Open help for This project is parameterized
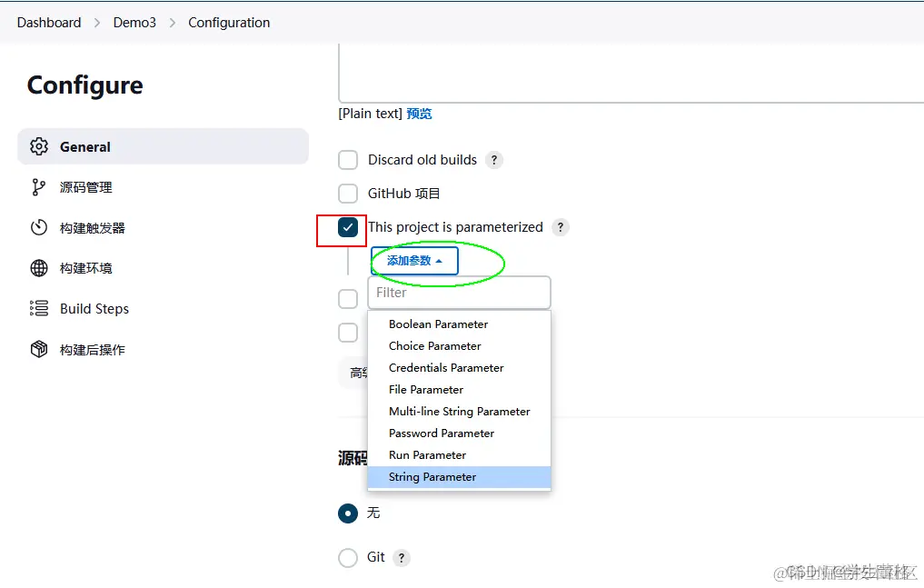 pos(561,227)
